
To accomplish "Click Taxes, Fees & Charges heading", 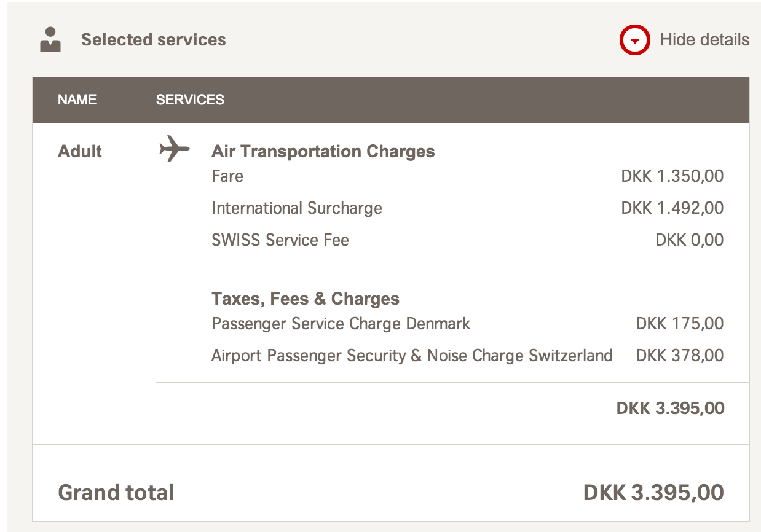I will [306, 299].
